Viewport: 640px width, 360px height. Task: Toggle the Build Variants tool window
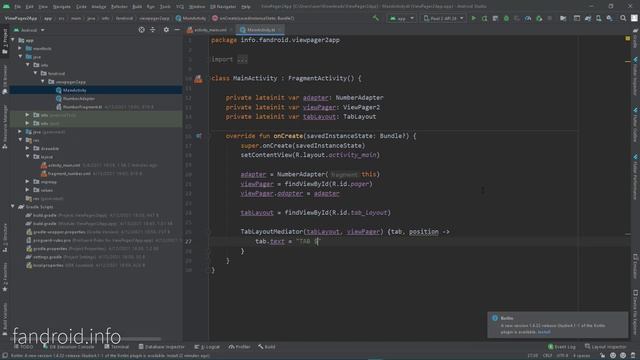pyautogui.click(x=5, y=319)
